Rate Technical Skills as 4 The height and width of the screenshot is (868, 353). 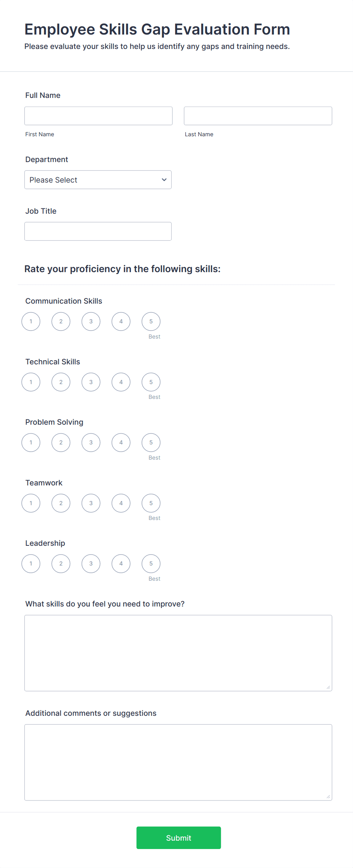121,382
